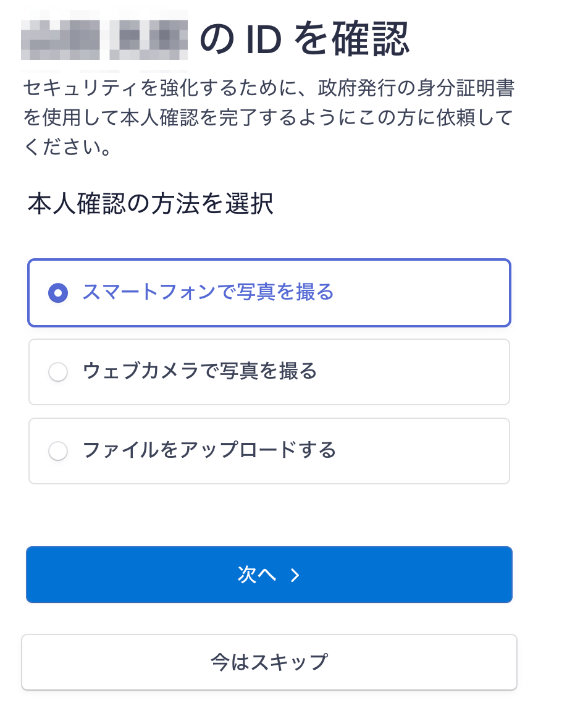Click the ウェブカメラで写真を撮る label text
This screenshot has width=588, height=708.
click(x=199, y=371)
